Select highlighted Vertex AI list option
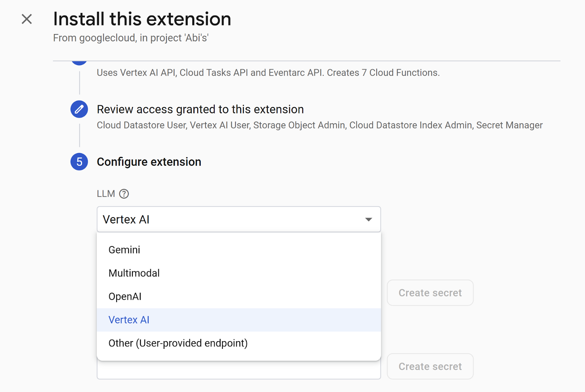This screenshot has height=392, width=585. 129,320
